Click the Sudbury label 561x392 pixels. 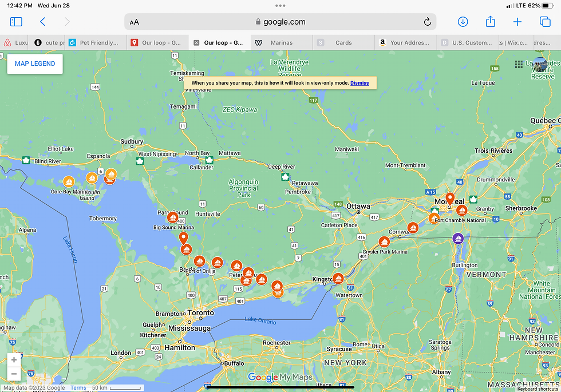coord(132,141)
